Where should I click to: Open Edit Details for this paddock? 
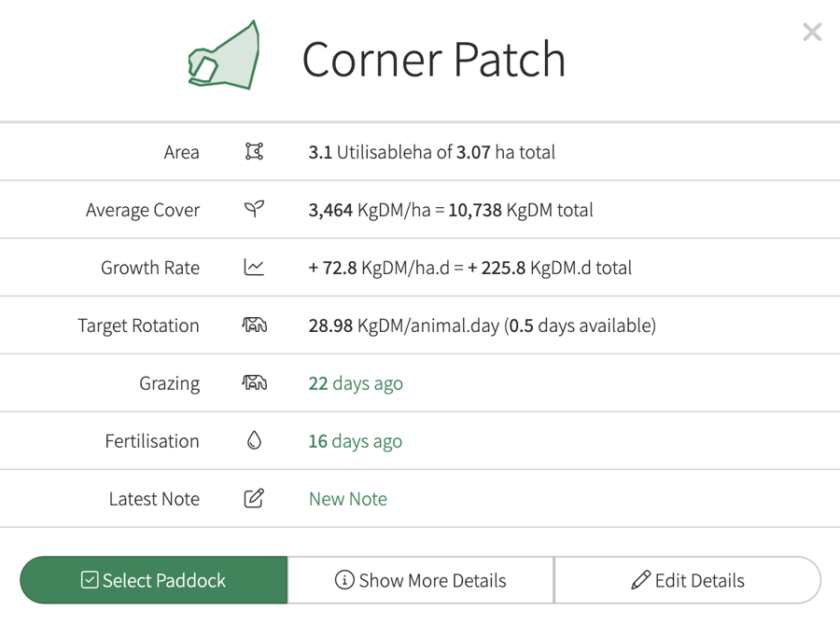point(688,580)
